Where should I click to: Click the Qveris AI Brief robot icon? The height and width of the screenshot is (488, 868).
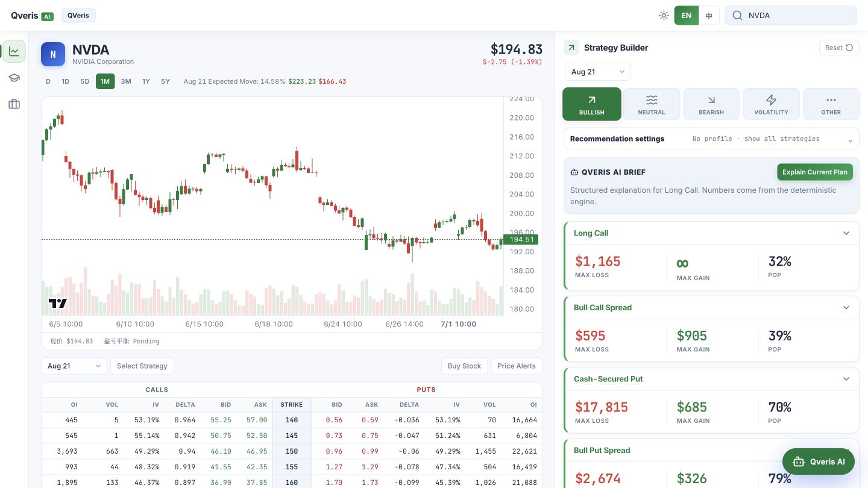click(574, 172)
